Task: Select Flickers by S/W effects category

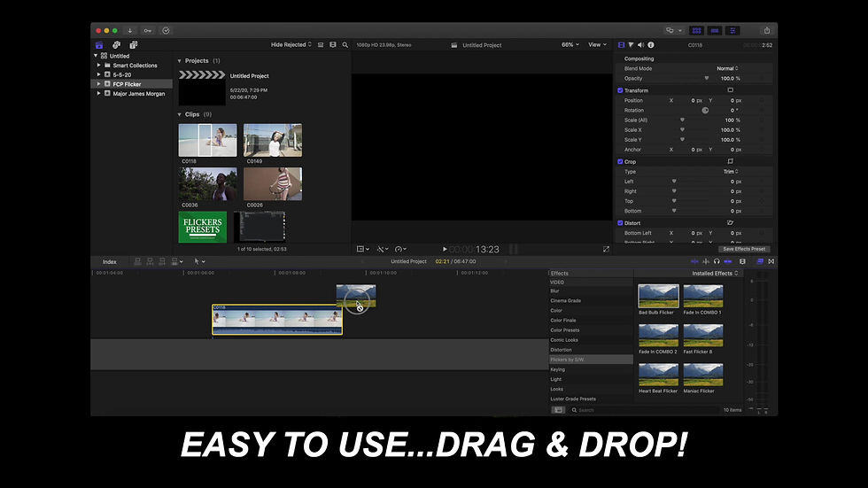Action: 591,360
